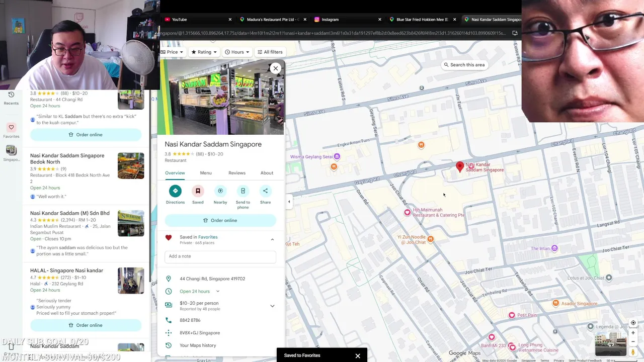
Task: Close the YouTube browser tab
Action: (230, 20)
